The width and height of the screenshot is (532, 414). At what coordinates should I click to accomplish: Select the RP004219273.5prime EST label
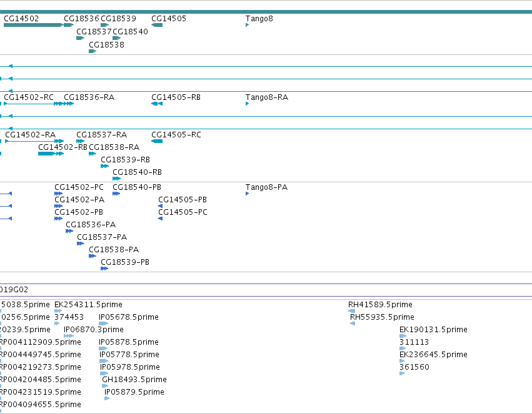[x=41, y=368]
